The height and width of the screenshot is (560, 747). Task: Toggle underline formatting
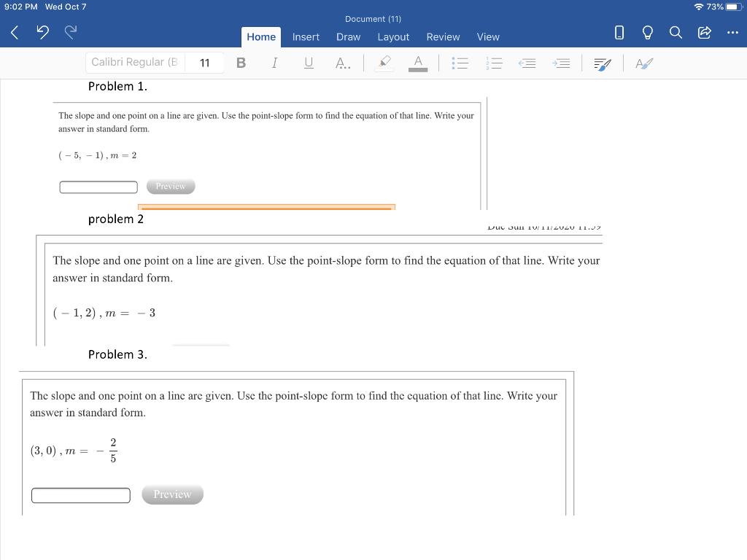pos(309,63)
